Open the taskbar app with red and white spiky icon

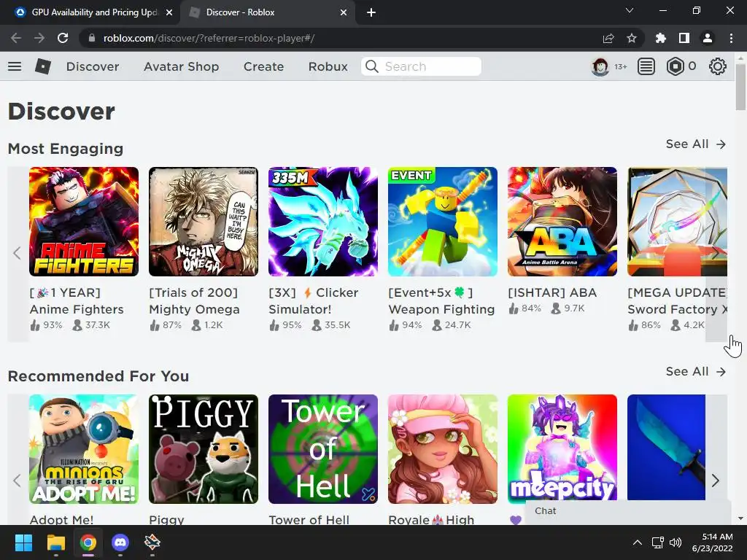(x=152, y=542)
